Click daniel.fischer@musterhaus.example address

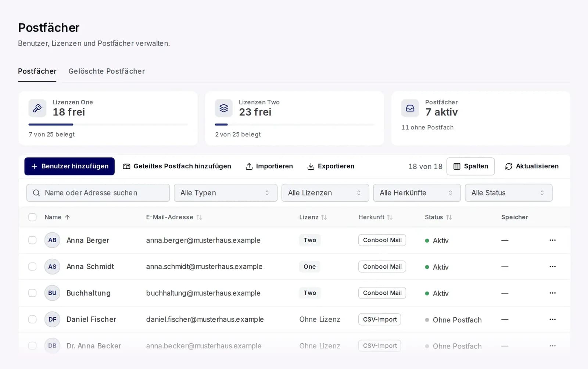coord(205,320)
